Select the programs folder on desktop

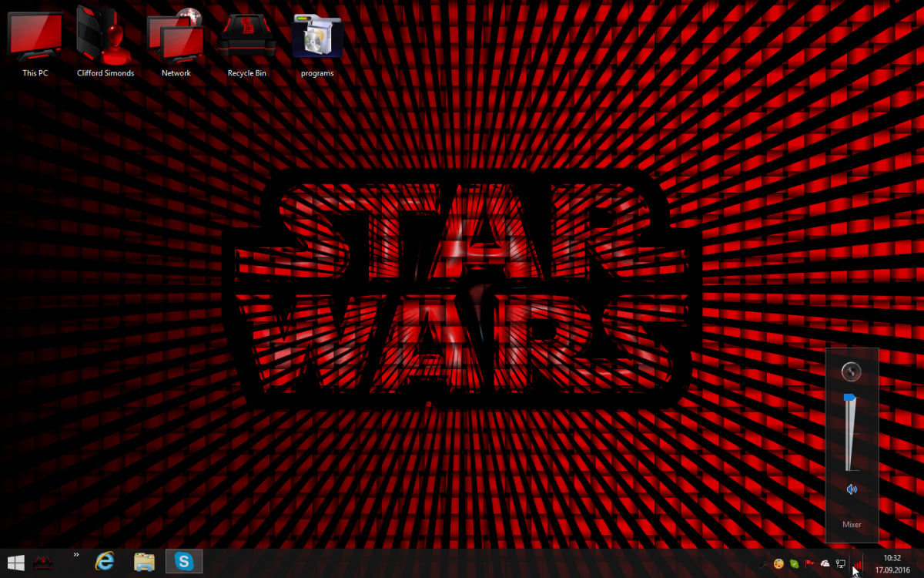click(317, 39)
